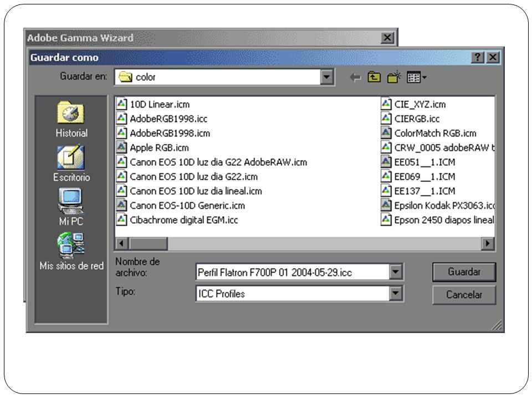Click the back arrow toolbar icon

coord(355,78)
